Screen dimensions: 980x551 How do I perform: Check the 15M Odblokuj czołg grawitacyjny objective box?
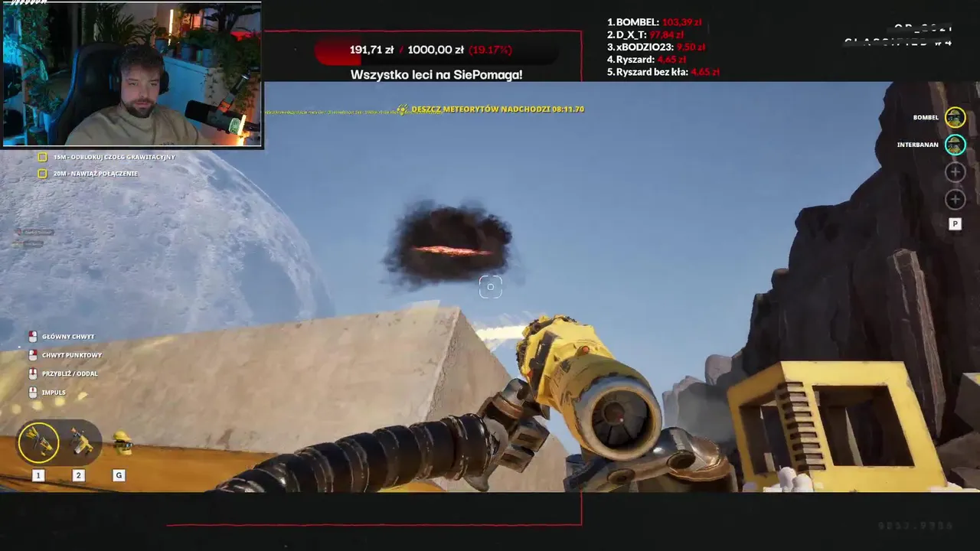(x=43, y=157)
